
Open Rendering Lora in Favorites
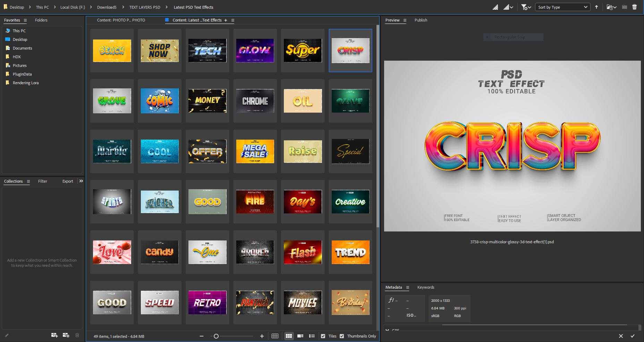click(x=26, y=83)
